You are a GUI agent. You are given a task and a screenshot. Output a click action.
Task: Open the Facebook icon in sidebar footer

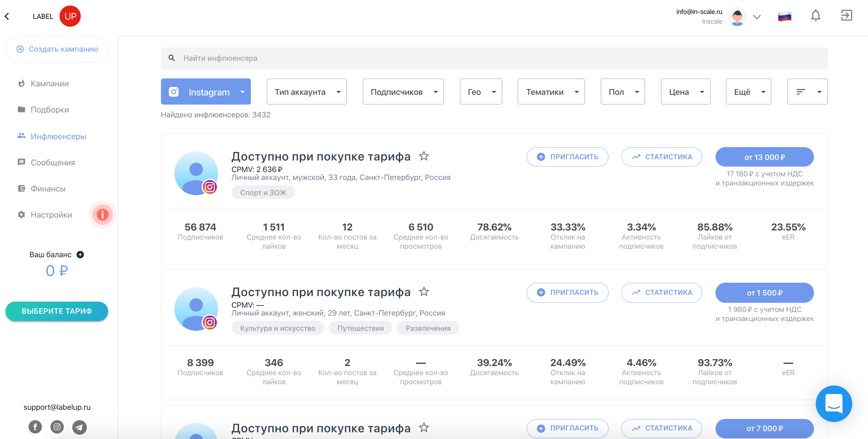pos(35,427)
